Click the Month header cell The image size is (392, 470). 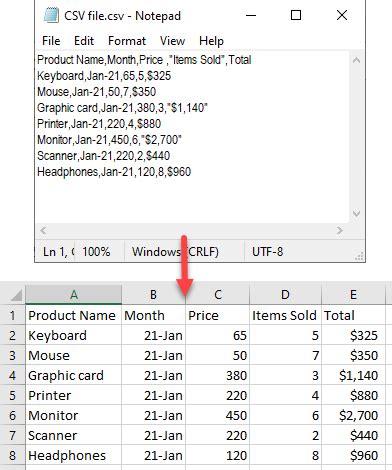point(153,315)
